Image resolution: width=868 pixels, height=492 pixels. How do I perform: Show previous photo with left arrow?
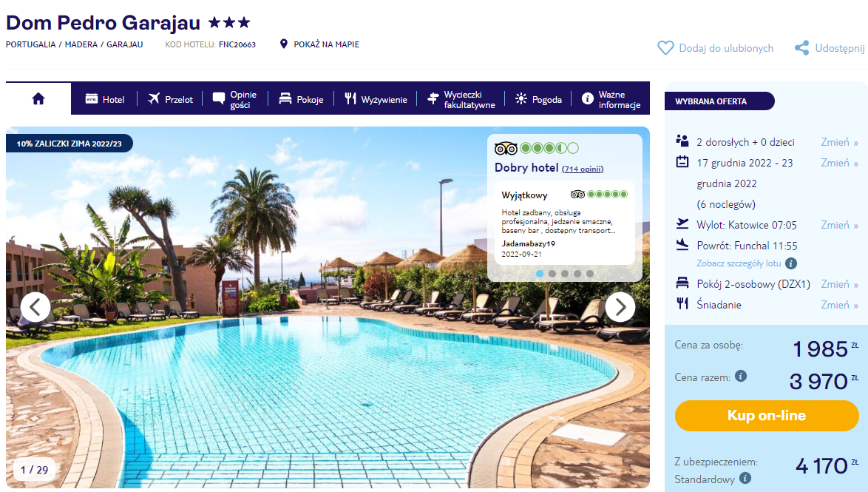coord(35,307)
